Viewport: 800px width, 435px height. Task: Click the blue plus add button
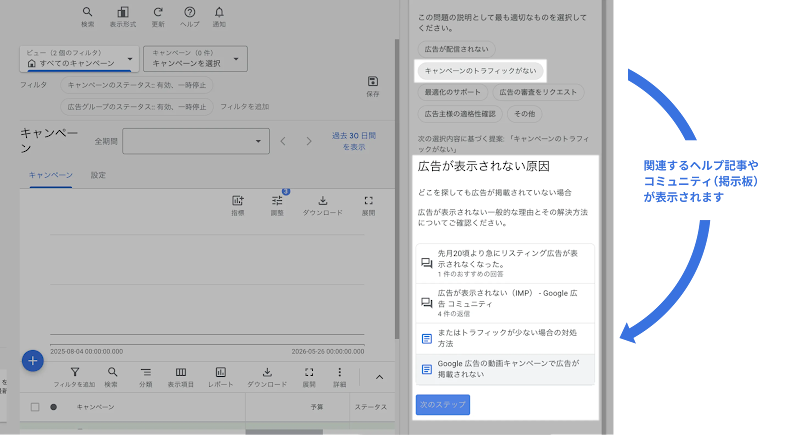coord(33,361)
